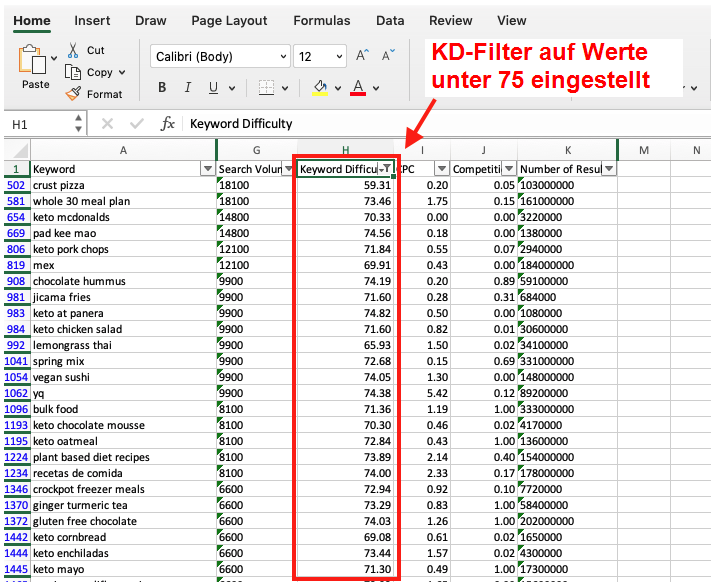The width and height of the screenshot is (715, 583).
Task: Open the Data tab
Action: [390, 21]
